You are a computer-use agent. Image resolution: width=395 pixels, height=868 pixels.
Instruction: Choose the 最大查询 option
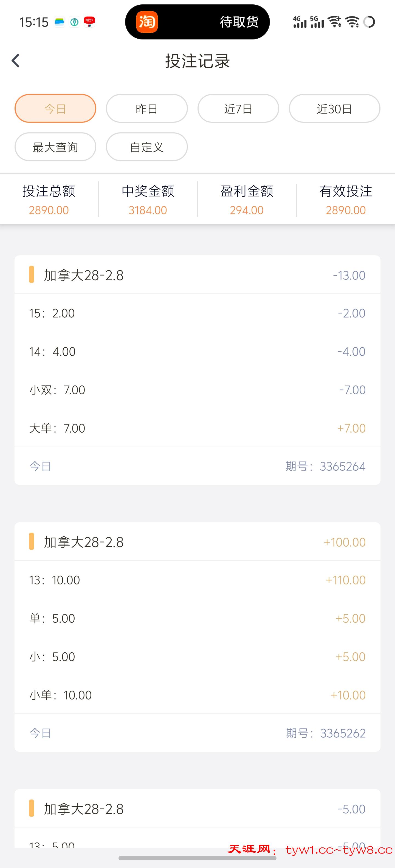(55, 147)
